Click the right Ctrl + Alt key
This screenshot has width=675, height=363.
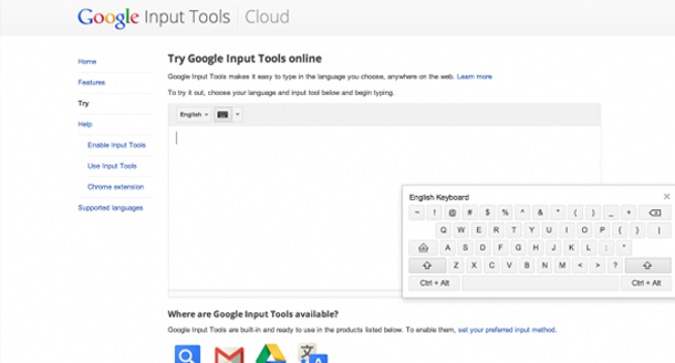point(646,283)
